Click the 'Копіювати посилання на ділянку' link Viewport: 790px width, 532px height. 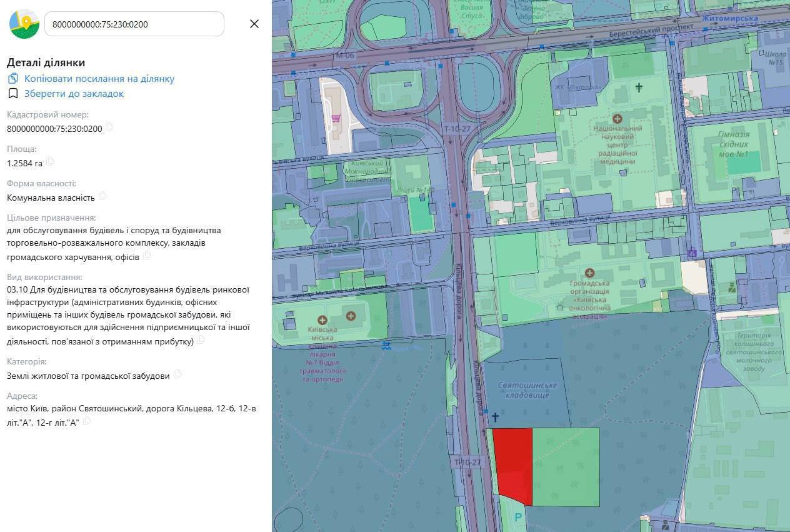pos(99,79)
